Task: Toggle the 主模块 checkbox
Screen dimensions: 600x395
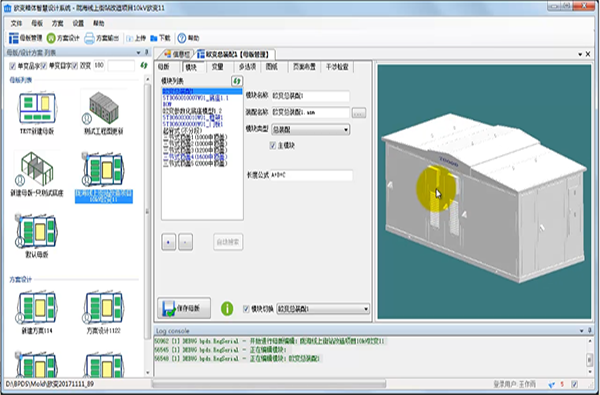Action: click(x=273, y=145)
